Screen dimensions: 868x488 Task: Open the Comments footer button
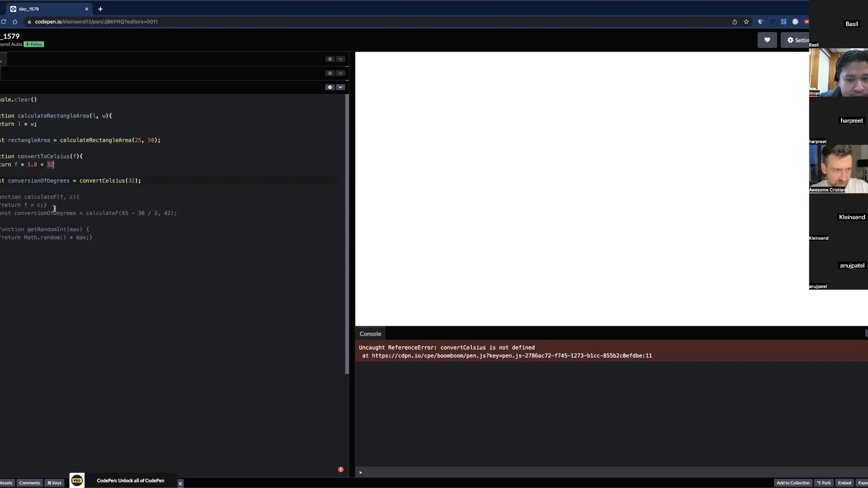29,483
